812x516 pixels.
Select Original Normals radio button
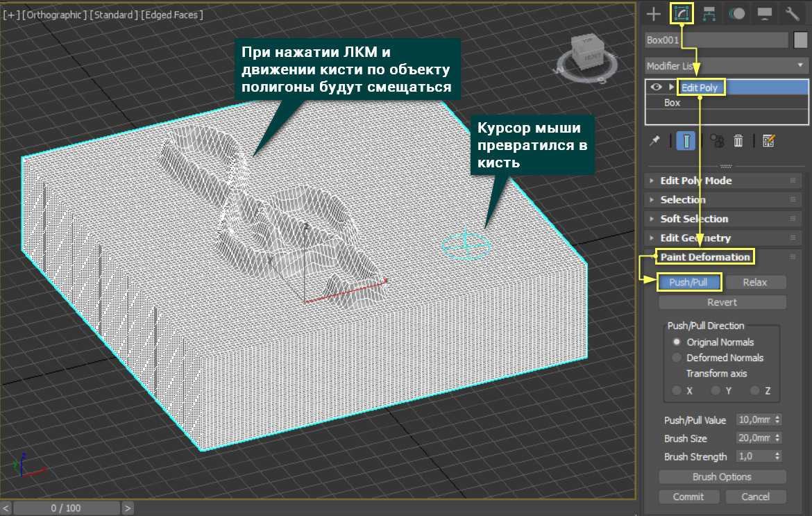pos(677,342)
